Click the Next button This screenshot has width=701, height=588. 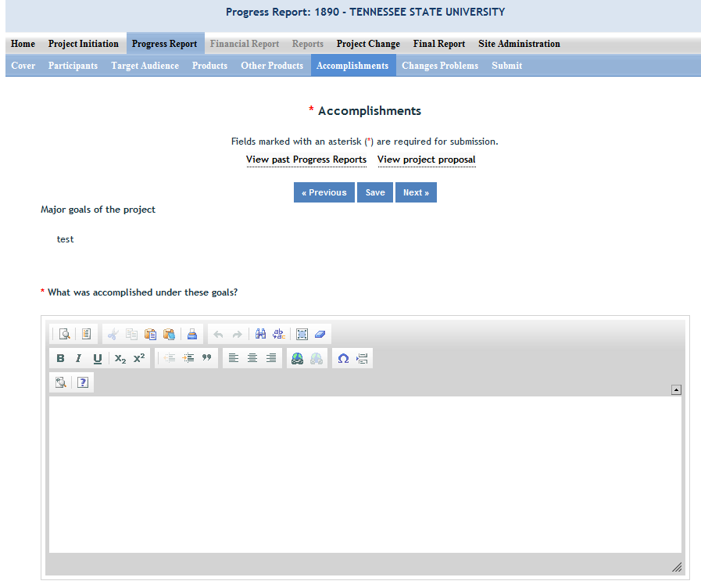pyautogui.click(x=416, y=192)
